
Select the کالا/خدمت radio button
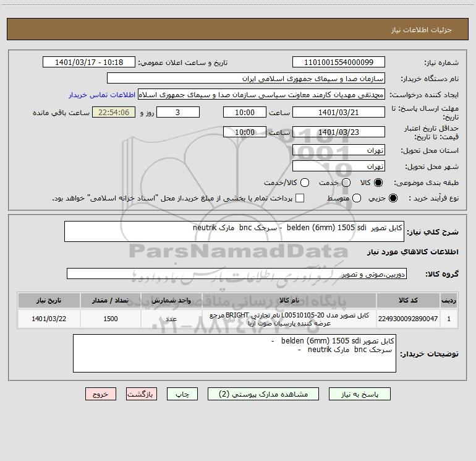(305, 183)
